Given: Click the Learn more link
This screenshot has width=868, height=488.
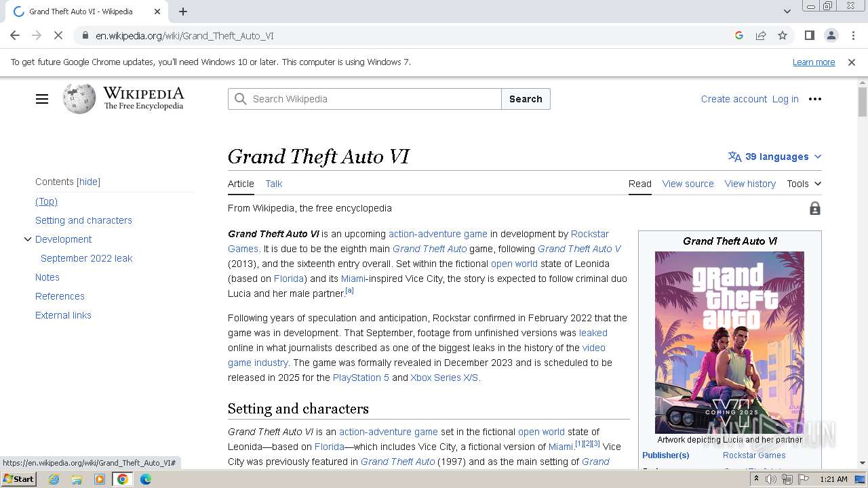Looking at the screenshot, I should click(x=814, y=62).
